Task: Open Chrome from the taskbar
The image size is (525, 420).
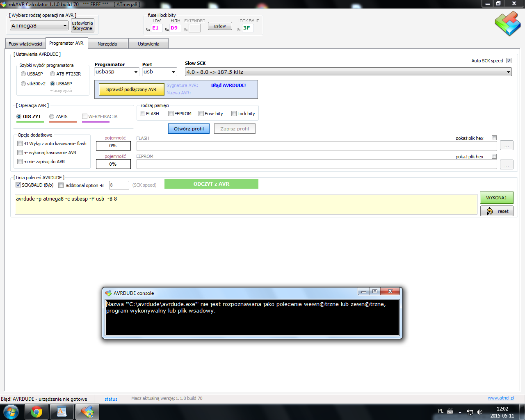Action: (37, 411)
